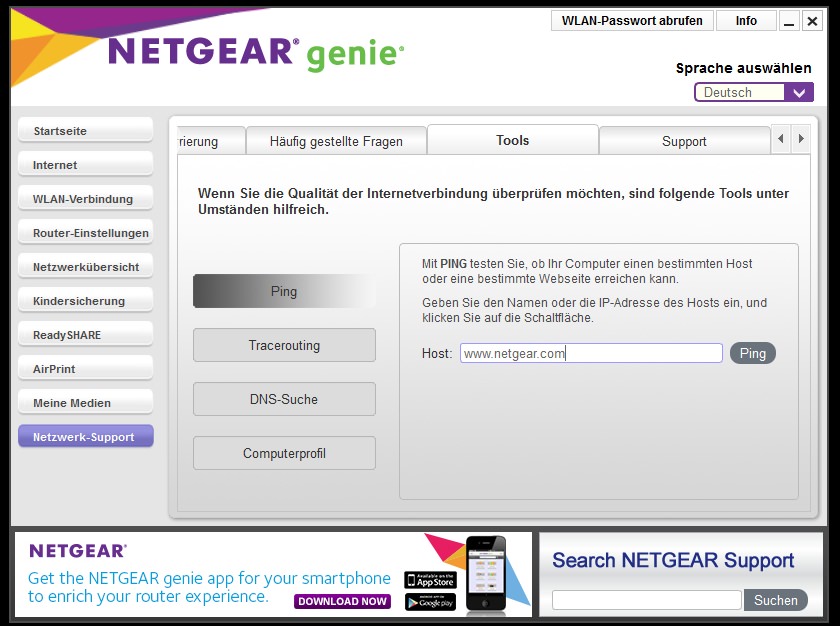Switch to the Support tab
This screenshot has height=626, width=840.
(x=684, y=141)
